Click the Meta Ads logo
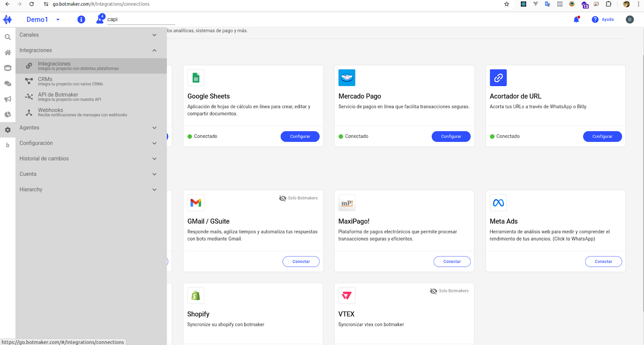This screenshot has width=644, height=345. point(498,203)
